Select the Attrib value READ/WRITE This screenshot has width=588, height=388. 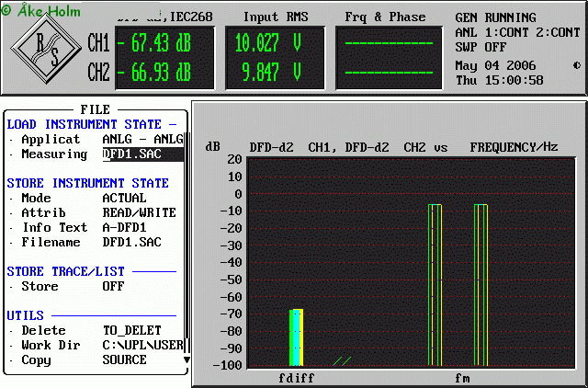coord(139,212)
